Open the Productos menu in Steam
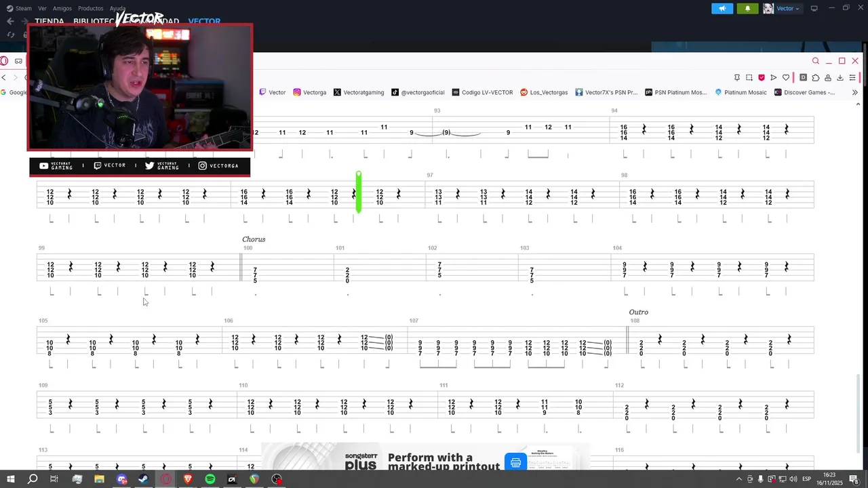Viewport: 868px width, 488px height. tap(90, 8)
